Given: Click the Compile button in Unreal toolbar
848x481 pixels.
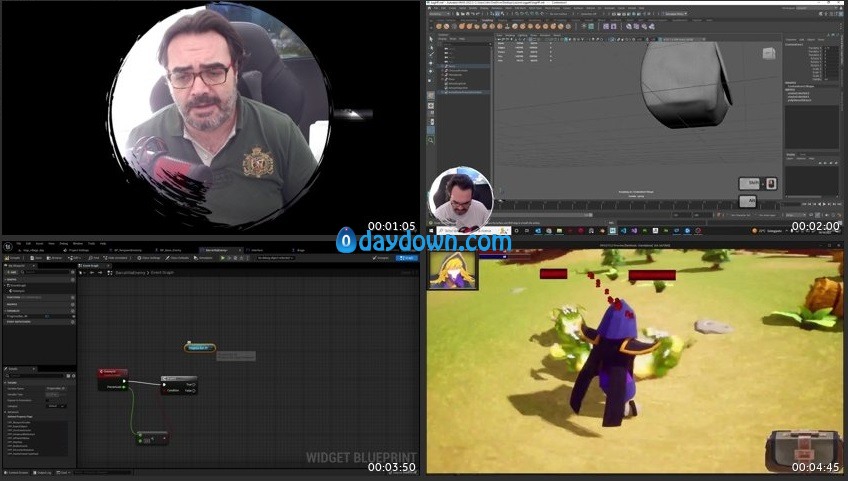Looking at the screenshot, I should pyautogui.click(x=12, y=258).
